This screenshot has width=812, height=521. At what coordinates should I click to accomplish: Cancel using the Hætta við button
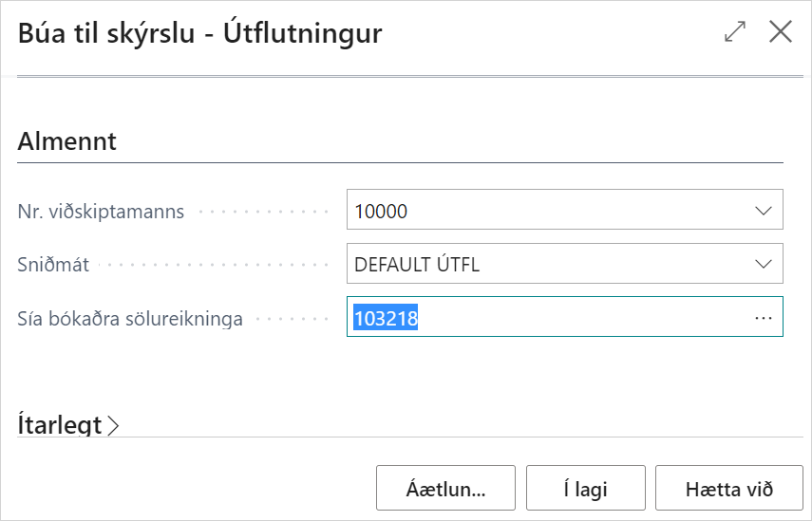[x=729, y=490]
